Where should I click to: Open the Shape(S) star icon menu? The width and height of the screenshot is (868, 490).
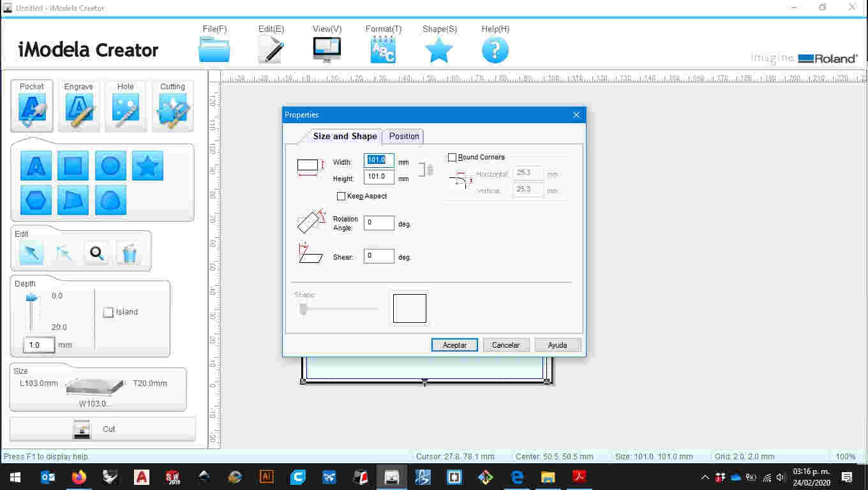439,50
